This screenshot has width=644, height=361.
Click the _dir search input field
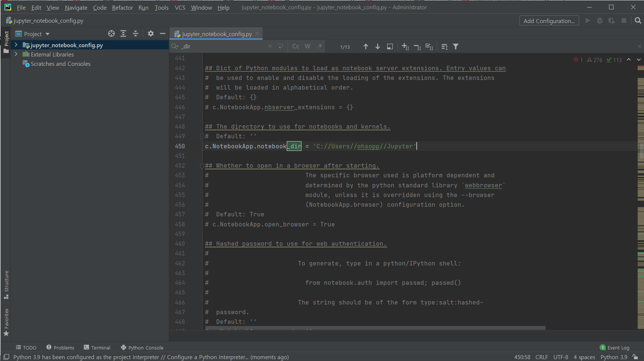pos(223,46)
